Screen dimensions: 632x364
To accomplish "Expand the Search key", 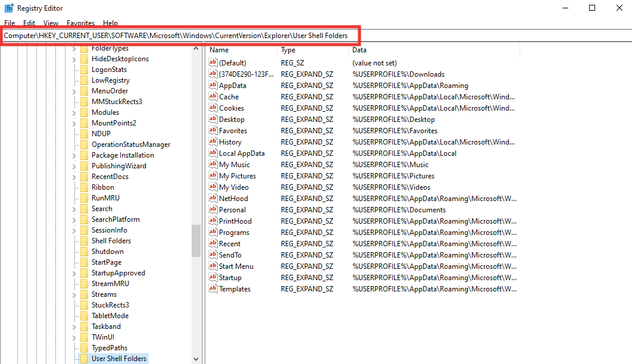I will [74, 209].
